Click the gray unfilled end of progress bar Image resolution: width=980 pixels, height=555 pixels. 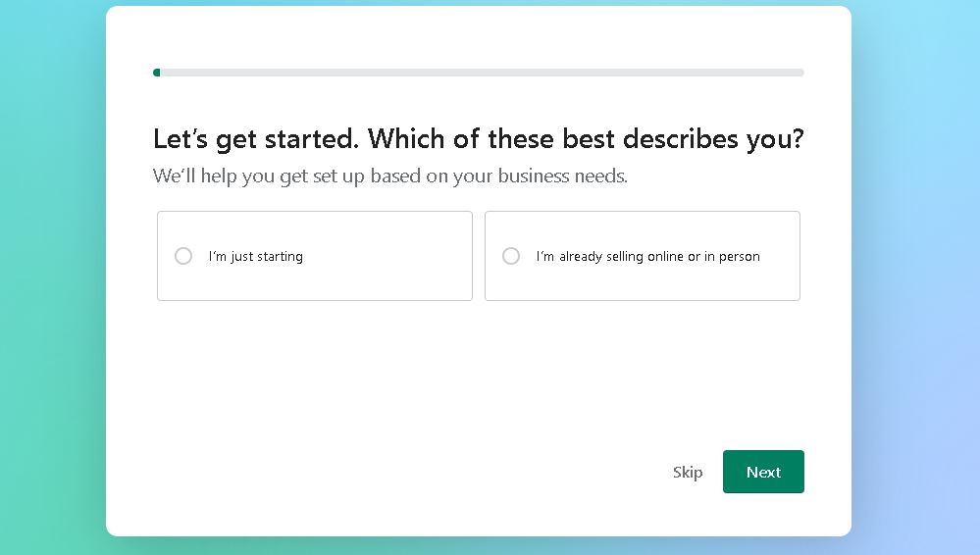pyautogui.click(x=795, y=73)
